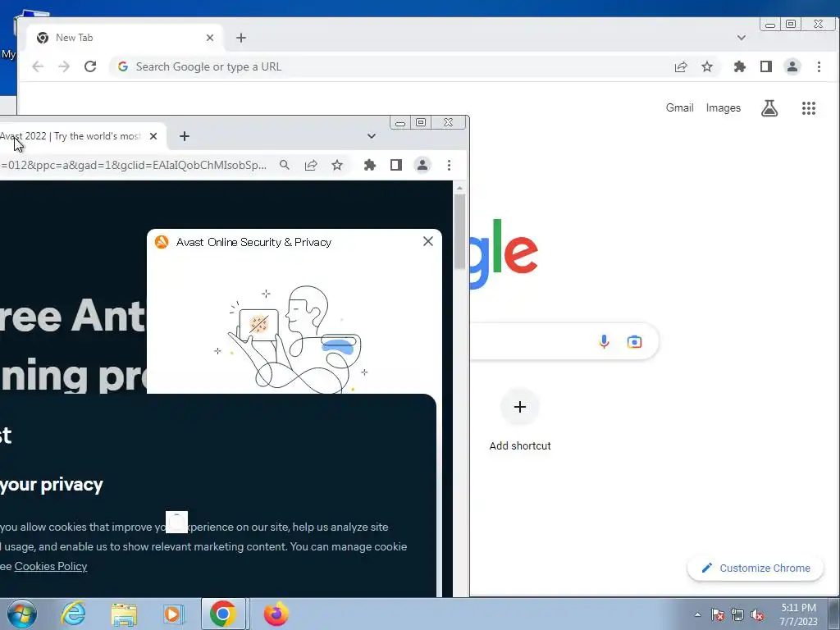Close the Avast 2022 tab
This screenshot has height=630, width=840.
click(153, 136)
